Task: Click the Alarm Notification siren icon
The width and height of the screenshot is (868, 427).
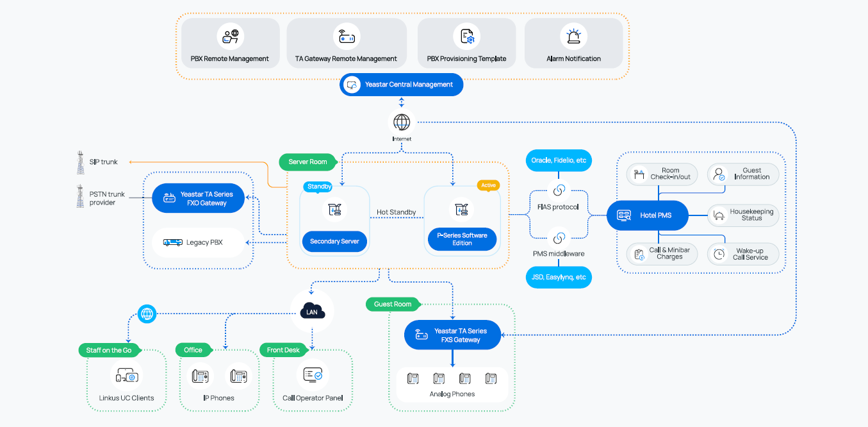Action: pos(573,36)
